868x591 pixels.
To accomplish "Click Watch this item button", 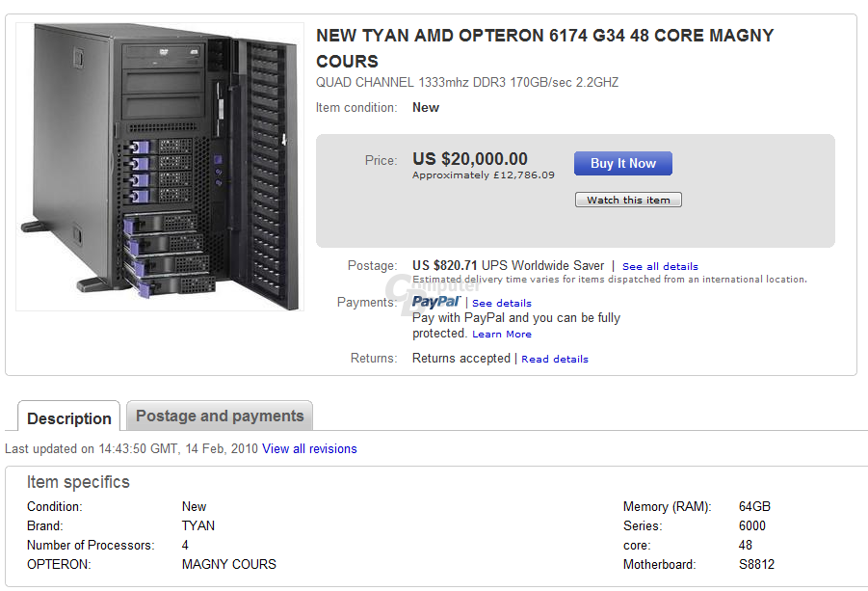I will click(628, 200).
